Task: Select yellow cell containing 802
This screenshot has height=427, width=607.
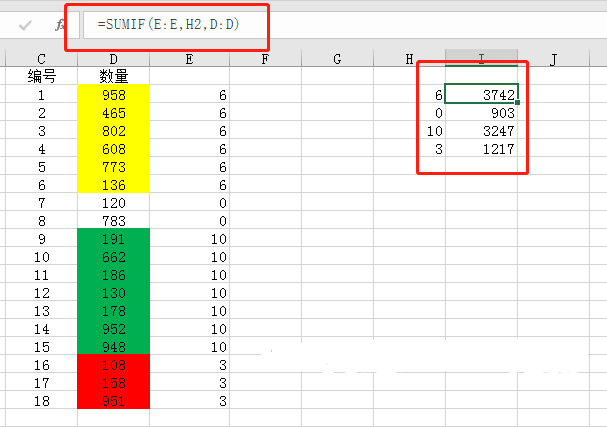Action: pyautogui.click(x=113, y=130)
